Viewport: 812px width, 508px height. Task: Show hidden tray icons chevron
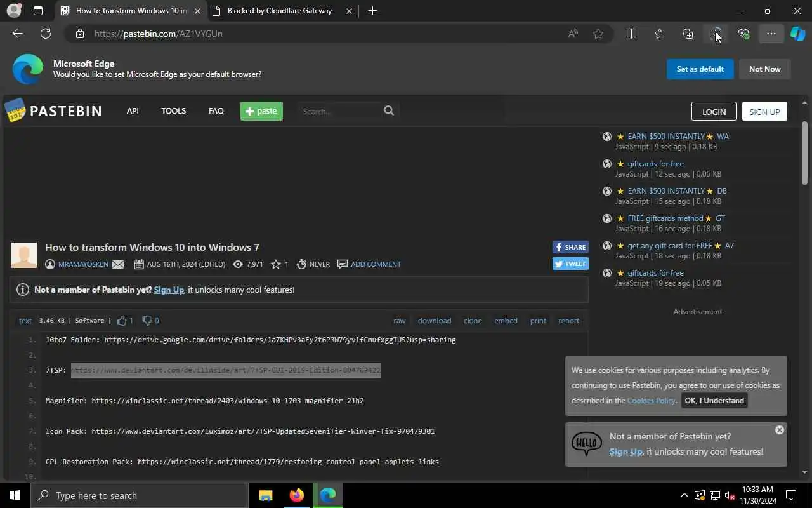(684, 495)
